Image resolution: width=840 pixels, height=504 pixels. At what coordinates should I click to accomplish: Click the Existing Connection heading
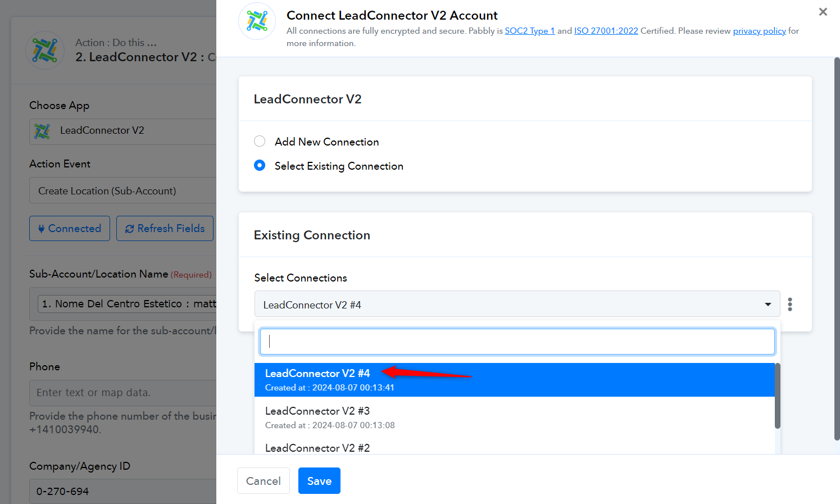pyautogui.click(x=312, y=235)
